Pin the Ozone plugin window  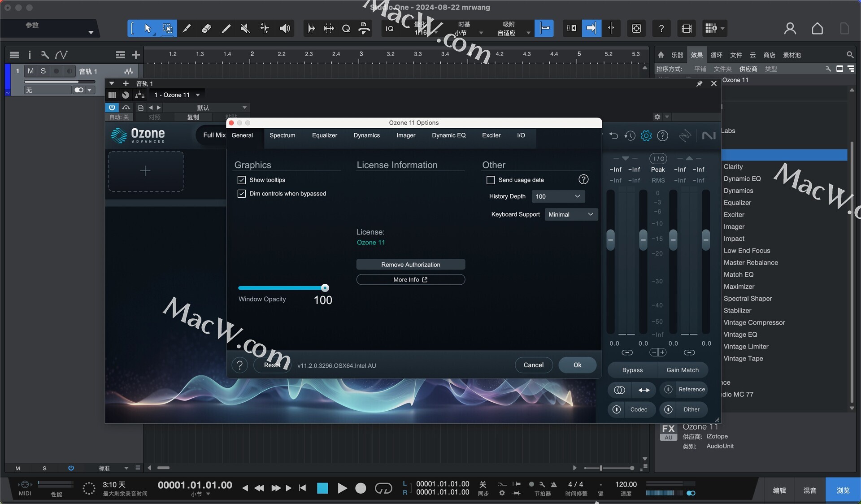(699, 83)
